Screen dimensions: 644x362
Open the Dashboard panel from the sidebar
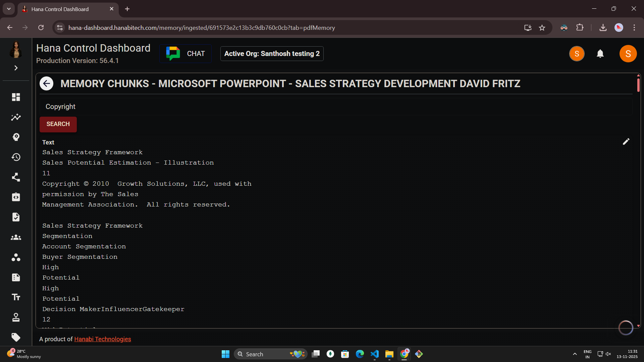tap(16, 97)
